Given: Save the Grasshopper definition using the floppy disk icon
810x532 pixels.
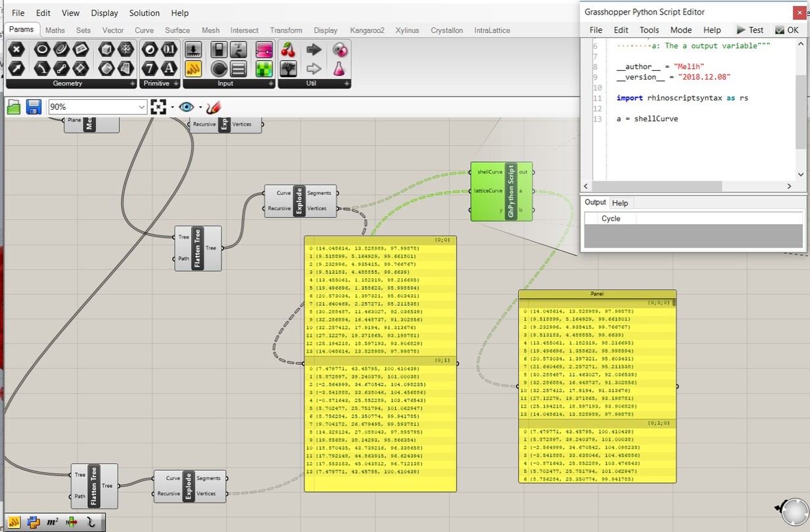Looking at the screenshot, I should (x=33, y=106).
